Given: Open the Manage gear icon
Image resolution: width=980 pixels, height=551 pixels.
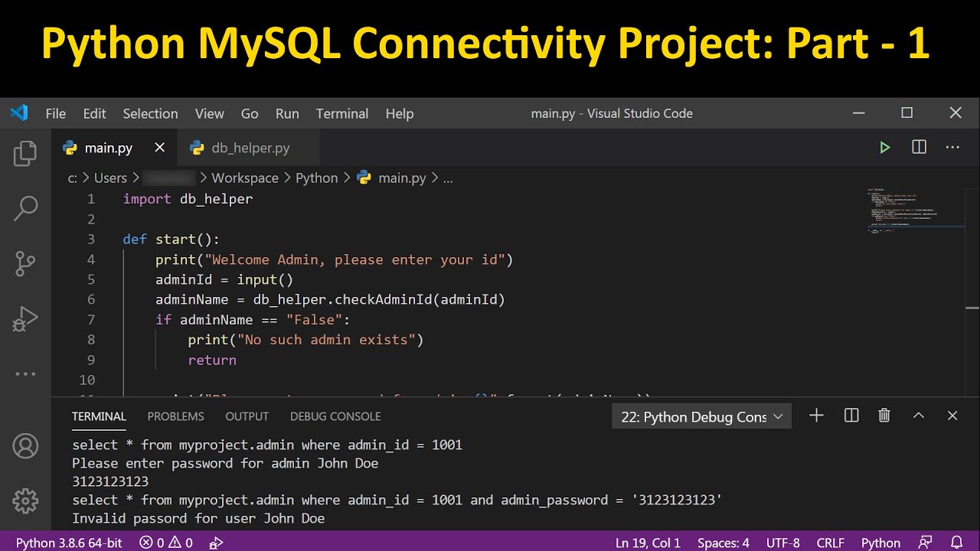Looking at the screenshot, I should (x=25, y=500).
